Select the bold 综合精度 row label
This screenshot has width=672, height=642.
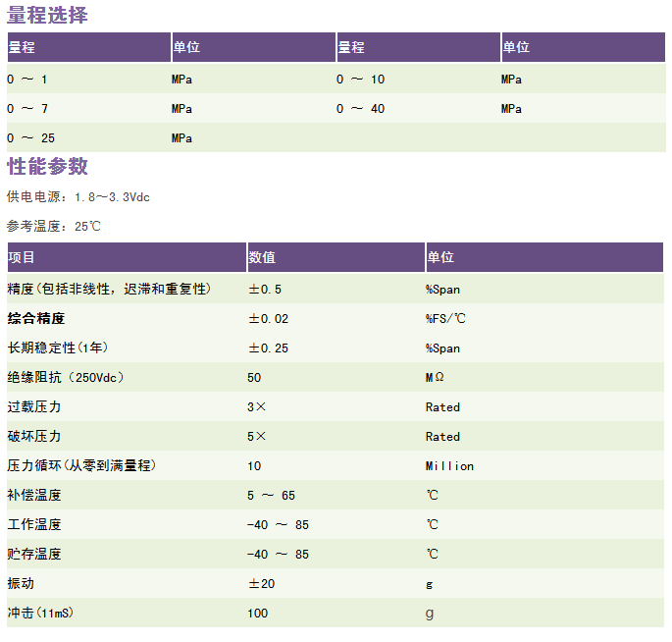[x=35, y=319]
